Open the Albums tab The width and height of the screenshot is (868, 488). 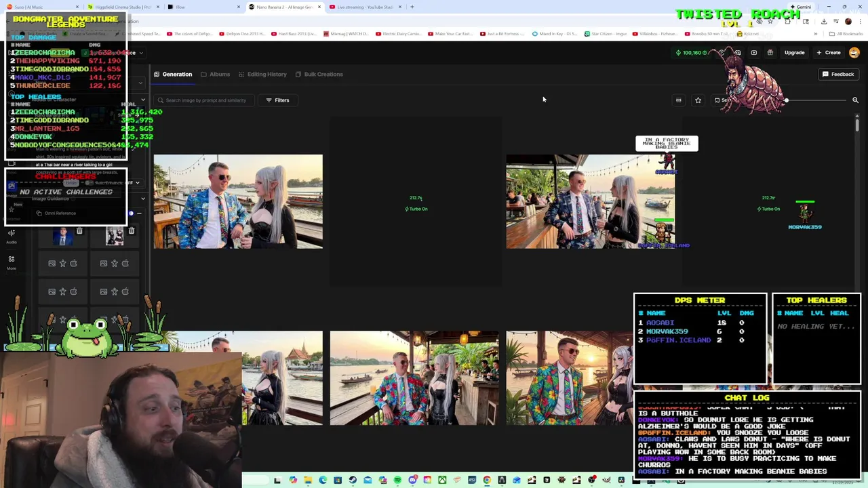[x=215, y=74]
